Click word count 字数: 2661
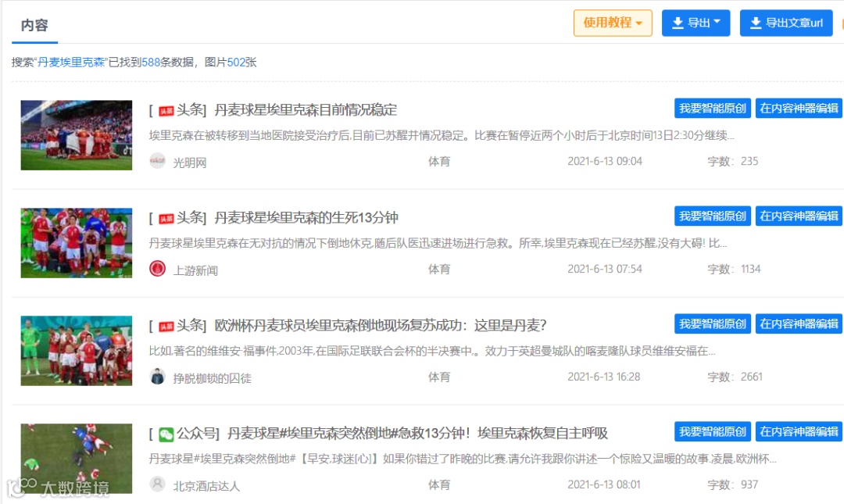Screen dimensions: 844x504 pos(735,377)
